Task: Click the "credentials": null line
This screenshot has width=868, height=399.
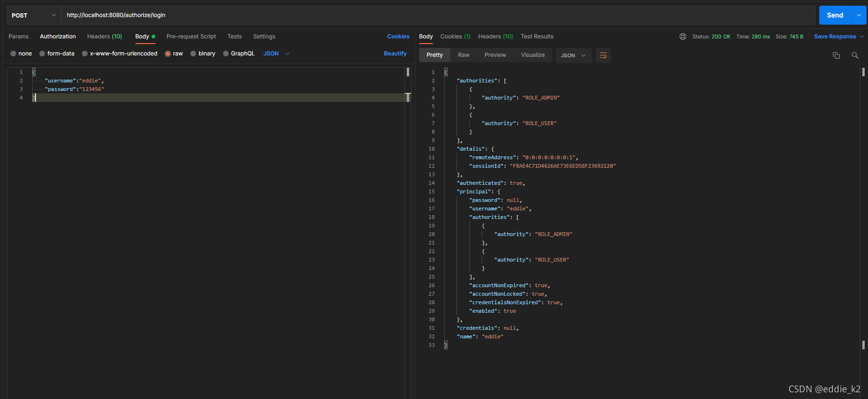Action: [488, 328]
